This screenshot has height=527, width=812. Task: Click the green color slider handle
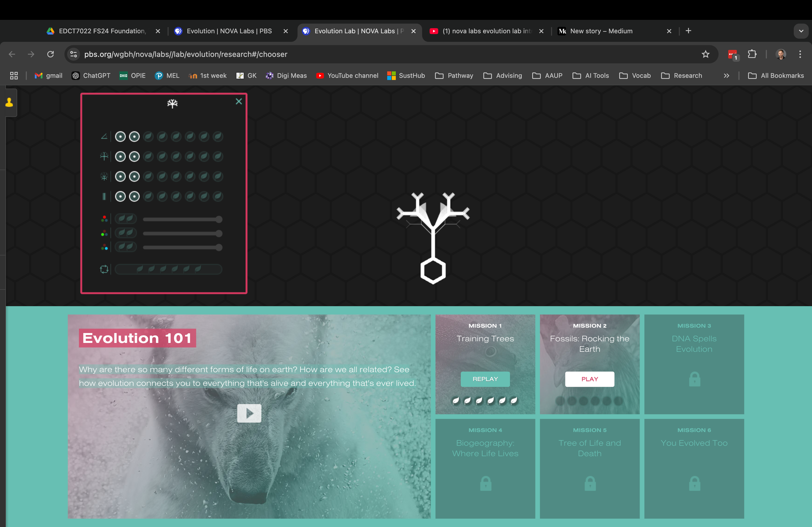point(219,233)
